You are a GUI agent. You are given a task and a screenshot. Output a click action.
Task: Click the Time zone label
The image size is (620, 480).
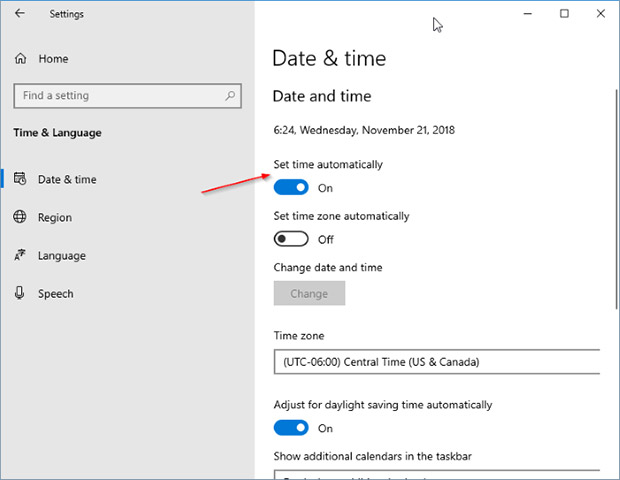tap(299, 336)
